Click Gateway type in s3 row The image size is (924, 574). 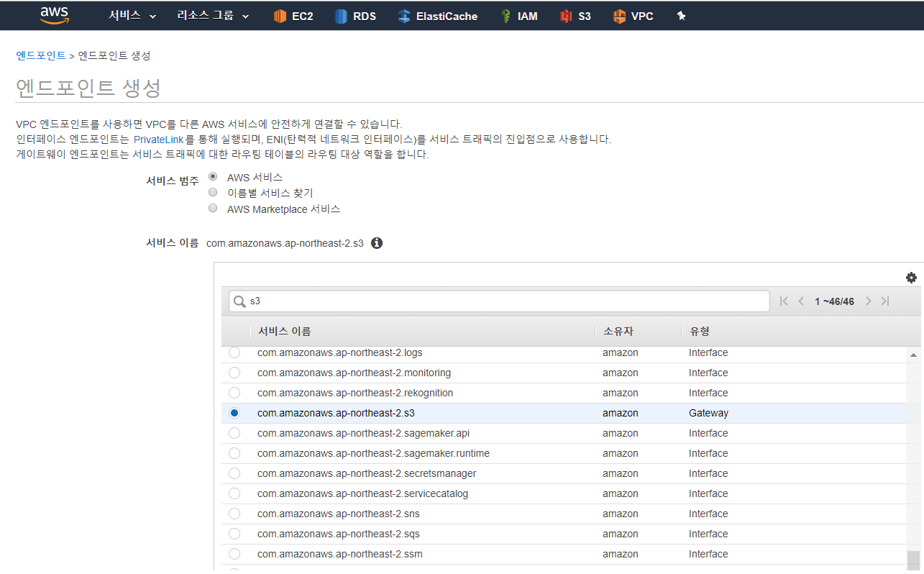(708, 413)
